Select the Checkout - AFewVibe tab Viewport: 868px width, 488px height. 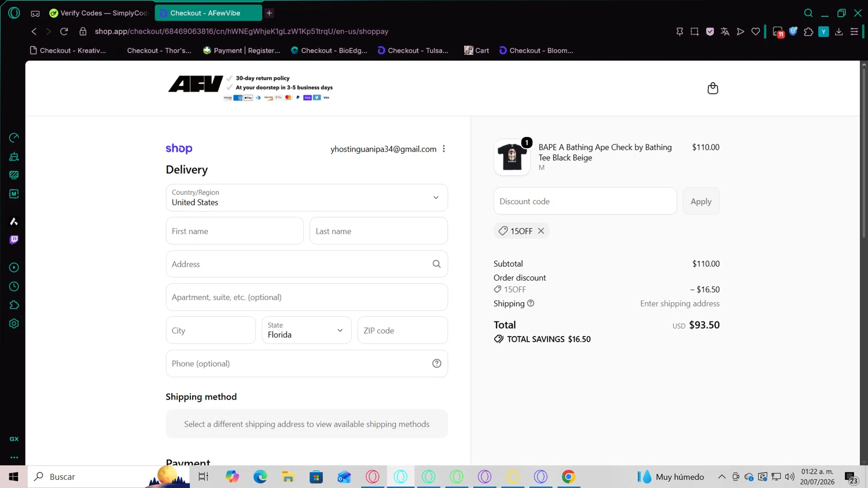point(208,13)
